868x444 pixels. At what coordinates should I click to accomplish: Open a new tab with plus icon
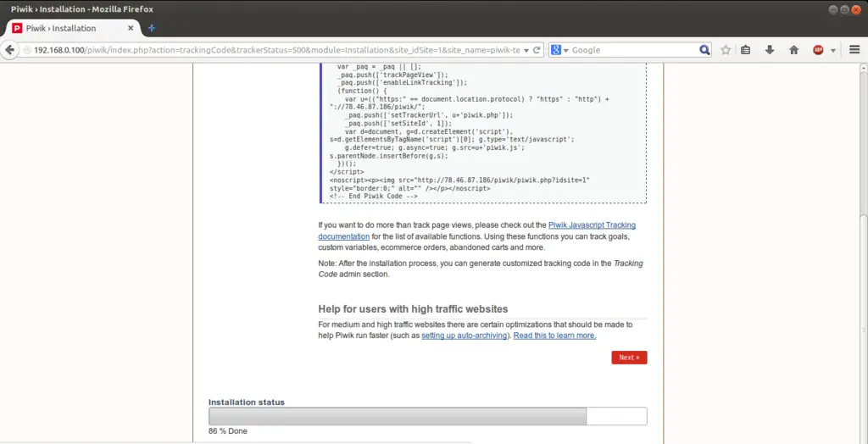[x=152, y=28]
